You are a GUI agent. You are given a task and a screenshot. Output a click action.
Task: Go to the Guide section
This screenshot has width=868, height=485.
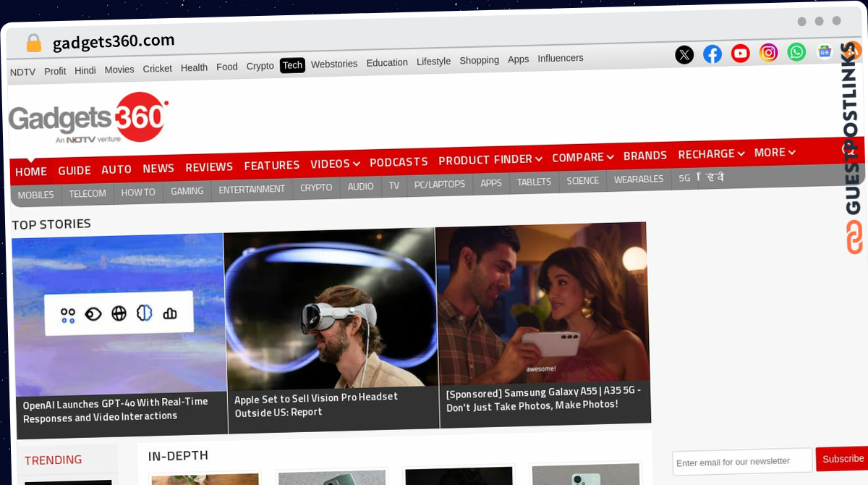pyautogui.click(x=75, y=170)
